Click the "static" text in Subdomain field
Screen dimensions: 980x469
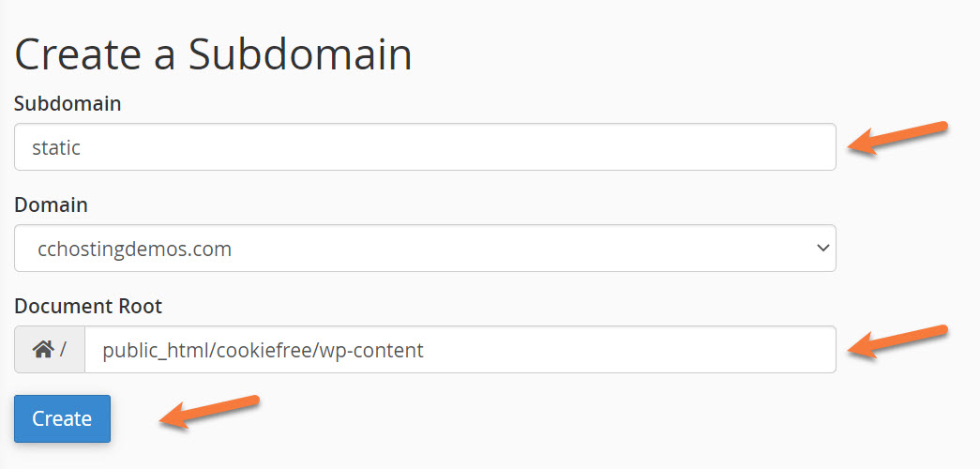[56, 147]
